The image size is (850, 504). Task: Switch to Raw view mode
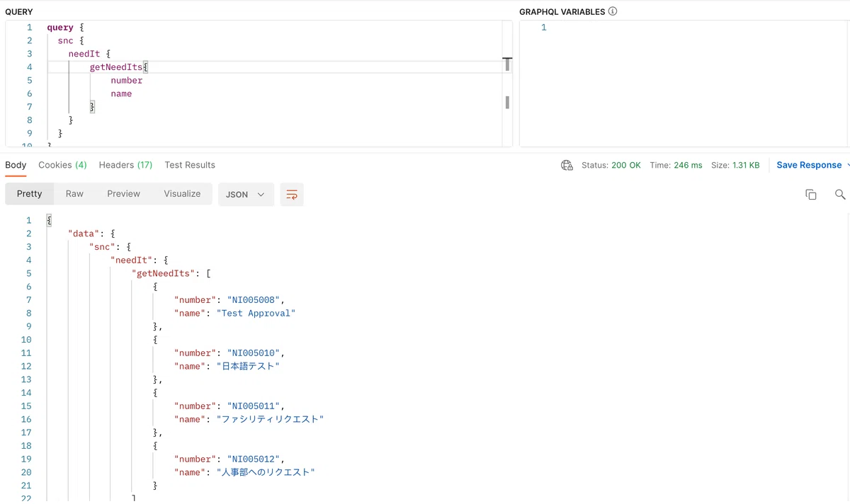tap(74, 194)
